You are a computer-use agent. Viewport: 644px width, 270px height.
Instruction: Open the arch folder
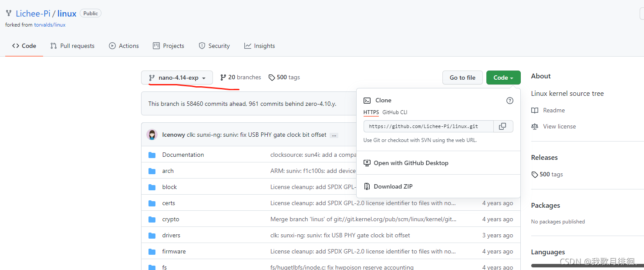coord(168,171)
